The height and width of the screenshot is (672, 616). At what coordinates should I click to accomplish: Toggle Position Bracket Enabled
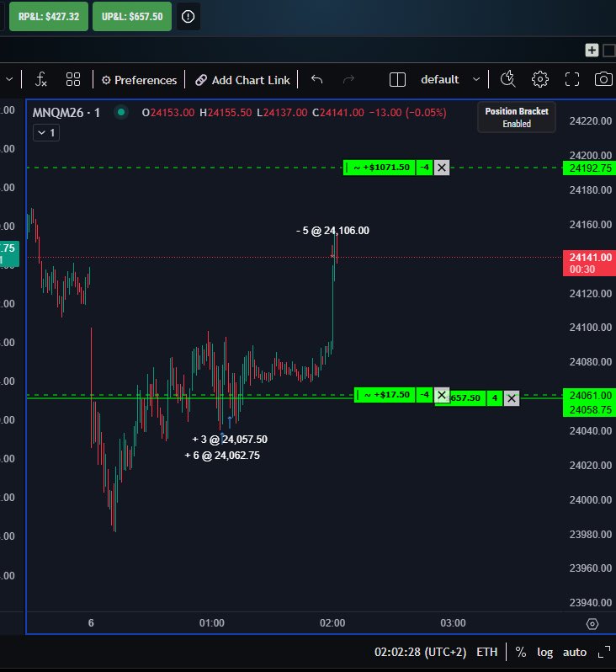coord(517,117)
